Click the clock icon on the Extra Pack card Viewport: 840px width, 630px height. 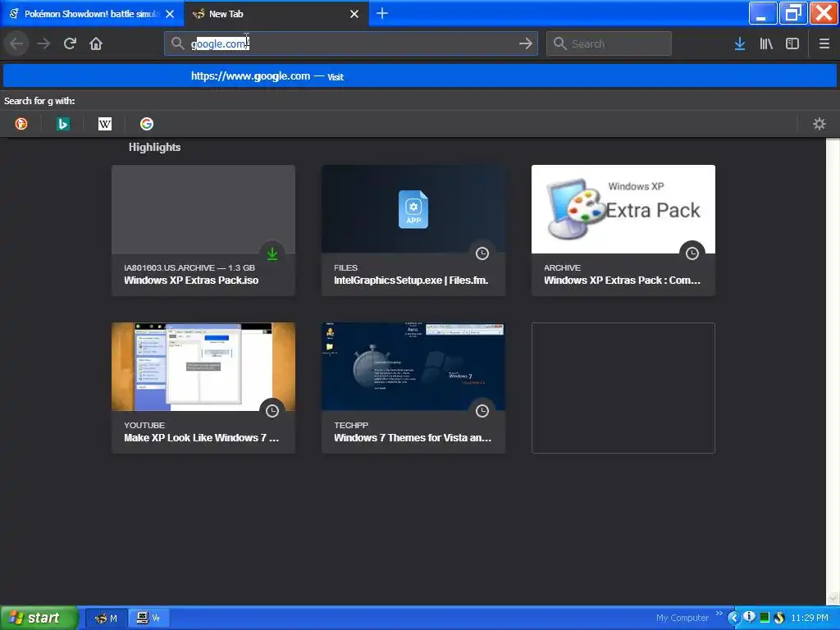pos(692,253)
